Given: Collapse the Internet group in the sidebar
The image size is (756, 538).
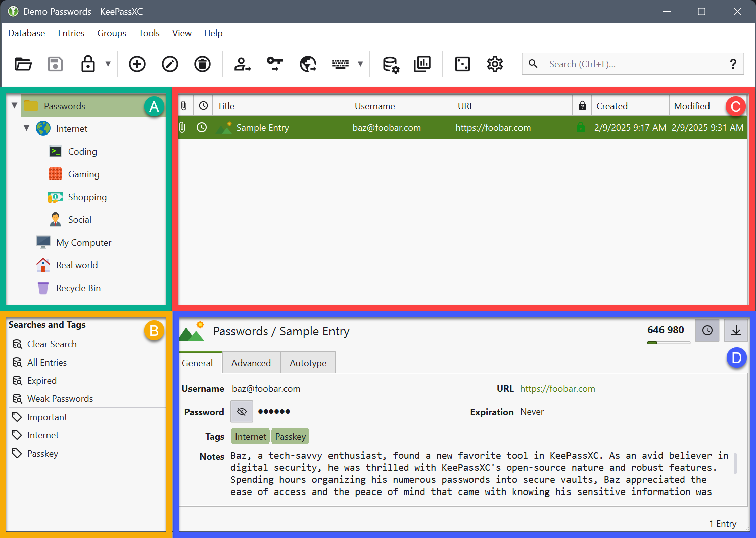Looking at the screenshot, I should tap(26, 128).
